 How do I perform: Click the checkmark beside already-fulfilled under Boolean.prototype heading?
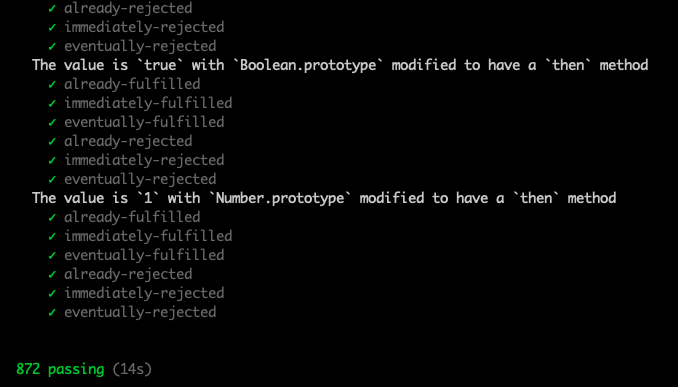click(x=52, y=84)
